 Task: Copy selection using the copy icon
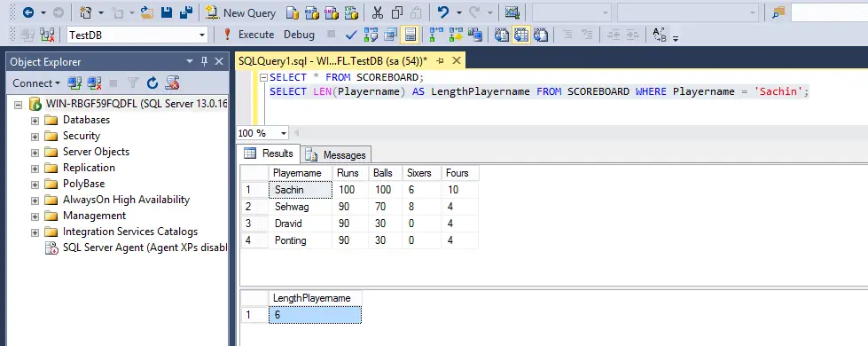[x=397, y=12]
